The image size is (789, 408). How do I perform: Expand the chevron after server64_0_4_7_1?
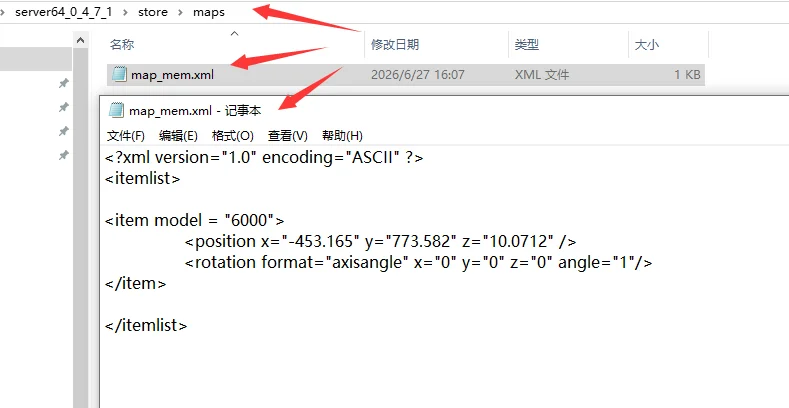click(x=125, y=12)
